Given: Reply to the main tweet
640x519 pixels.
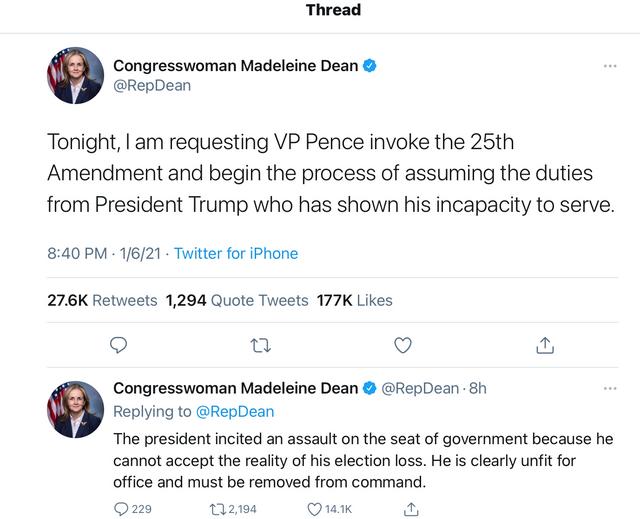Looking at the screenshot, I should [118, 345].
